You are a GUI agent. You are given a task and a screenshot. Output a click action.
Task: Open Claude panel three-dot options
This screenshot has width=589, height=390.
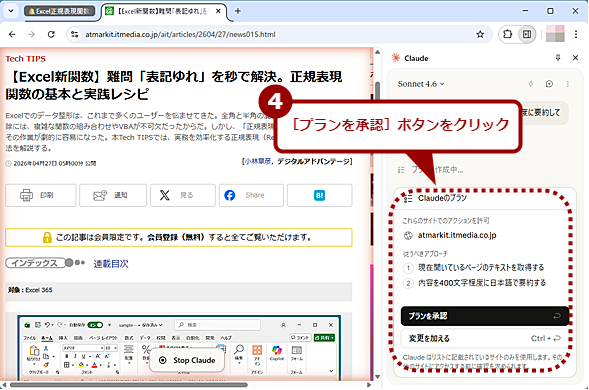coord(568,84)
